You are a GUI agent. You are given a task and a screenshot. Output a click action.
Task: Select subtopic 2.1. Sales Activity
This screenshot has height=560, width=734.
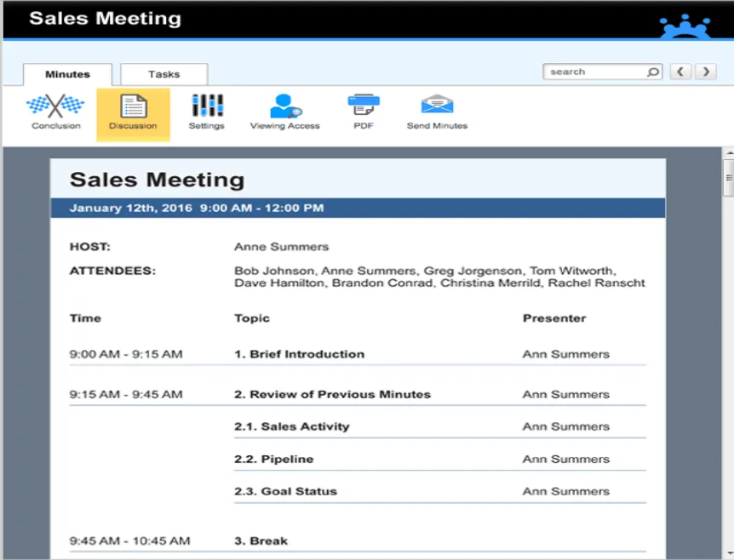291,426
